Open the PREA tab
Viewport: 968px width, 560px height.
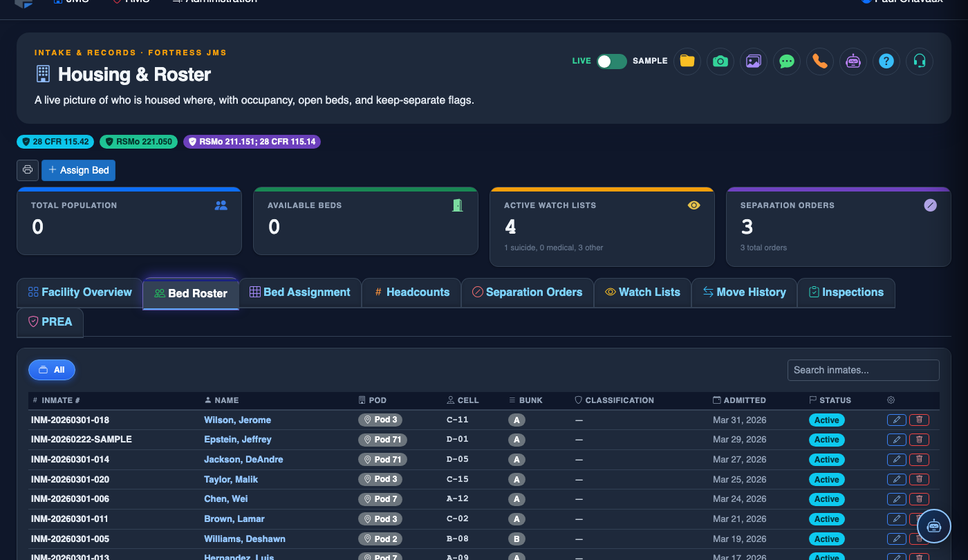[50, 322]
